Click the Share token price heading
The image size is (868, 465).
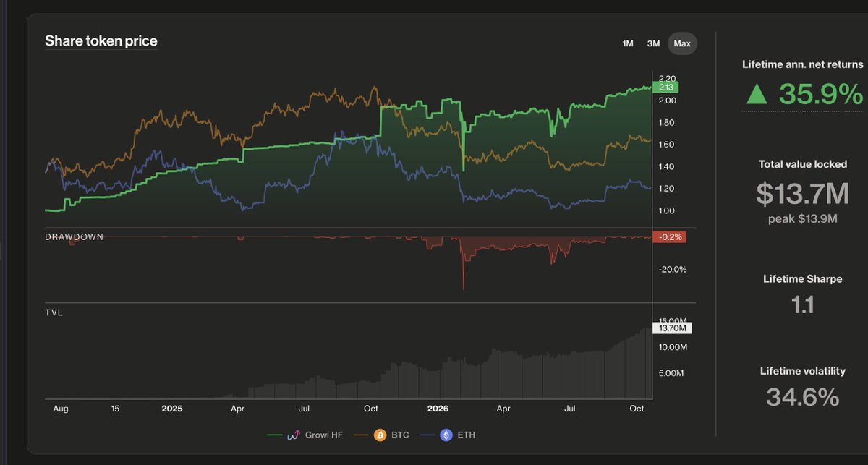(x=101, y=41)
